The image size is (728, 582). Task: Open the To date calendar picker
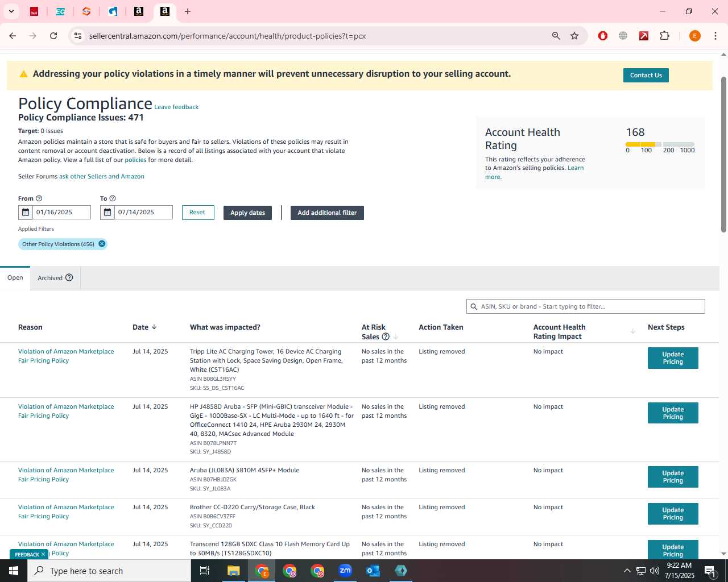pos(107,213)
